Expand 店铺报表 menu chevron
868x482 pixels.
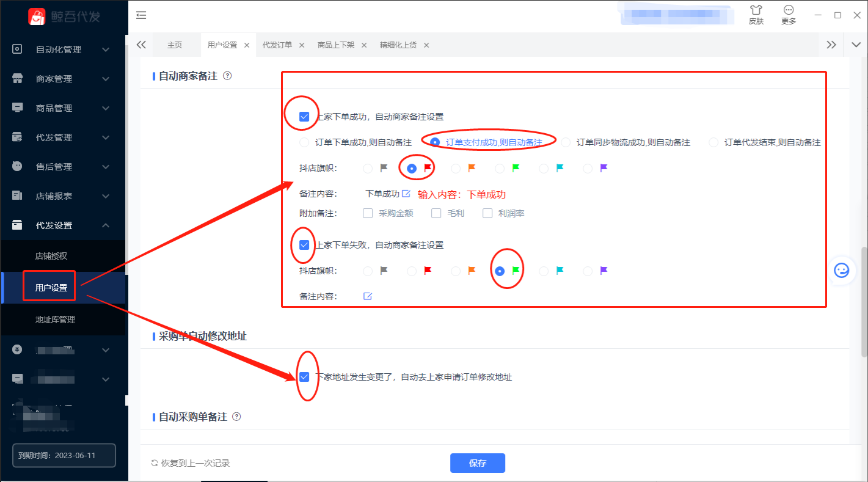point(106,196)
